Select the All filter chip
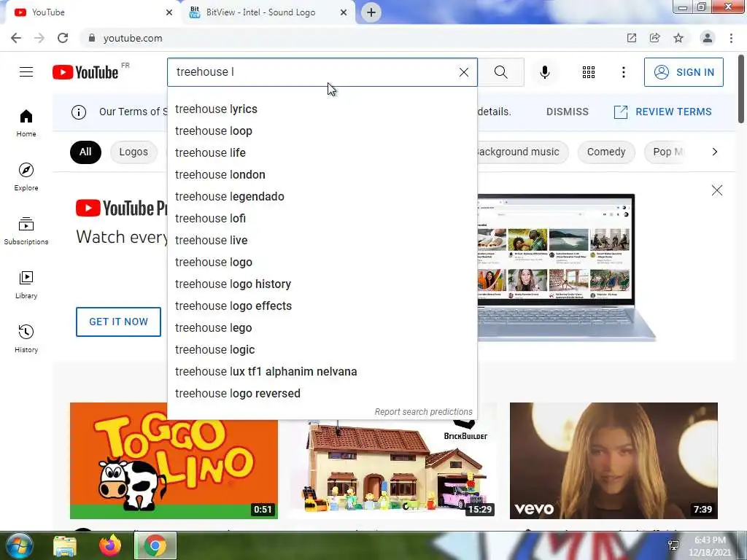The width and height of the screenshot is (747, 560). [x=85, y=152]
